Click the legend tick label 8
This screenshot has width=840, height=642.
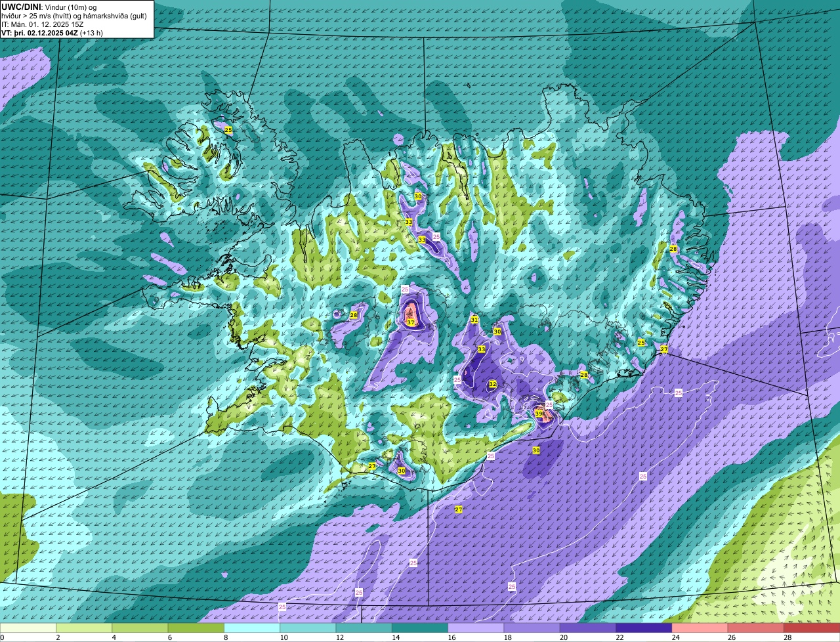click(224, 637)
